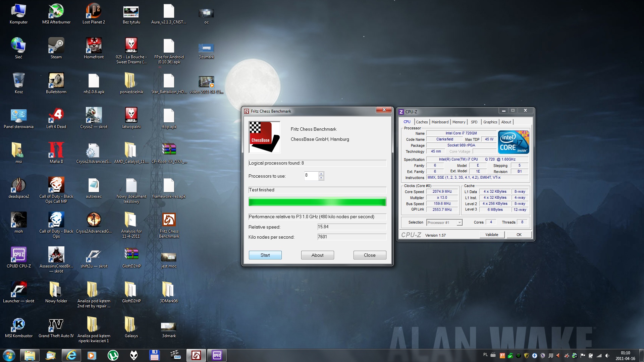Expand the Processor #1 selection dropdown
The height and width of the screenshot is (362, 644).
pyautogui.click(x=459, y=223)
